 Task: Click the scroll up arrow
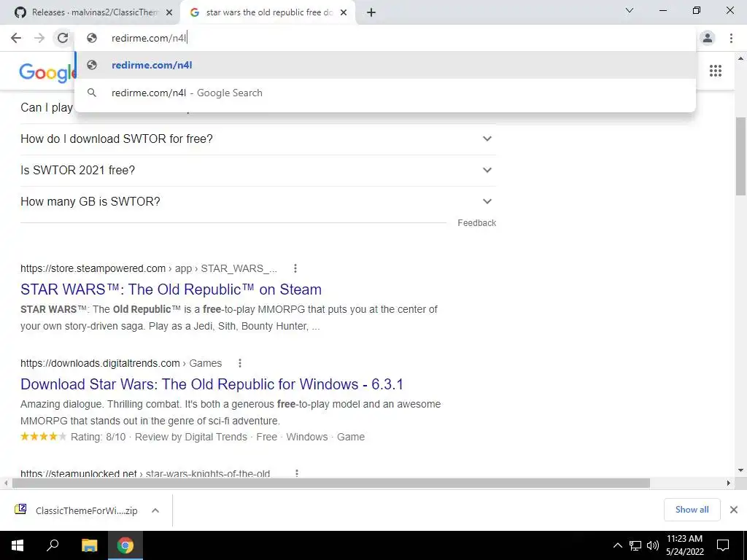(740, 58)
